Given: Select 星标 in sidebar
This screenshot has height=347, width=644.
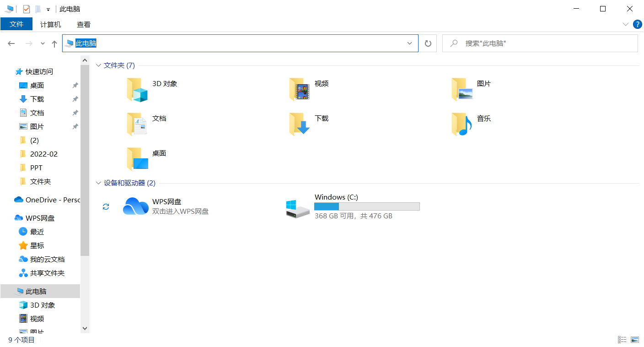Looking at the screenshot, I should [x=37, y=245].
